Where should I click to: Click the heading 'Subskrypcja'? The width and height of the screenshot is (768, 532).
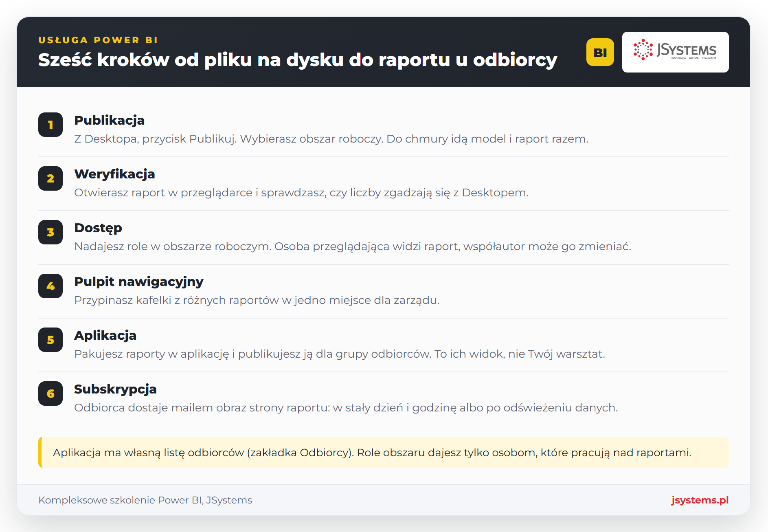(115, 389)
